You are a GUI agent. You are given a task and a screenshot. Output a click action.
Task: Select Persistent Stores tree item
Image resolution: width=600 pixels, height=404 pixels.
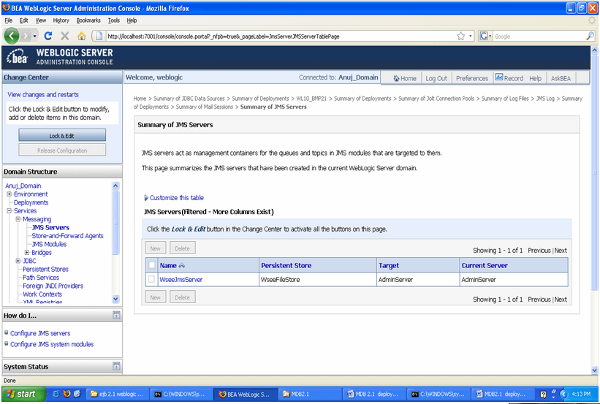45,269
